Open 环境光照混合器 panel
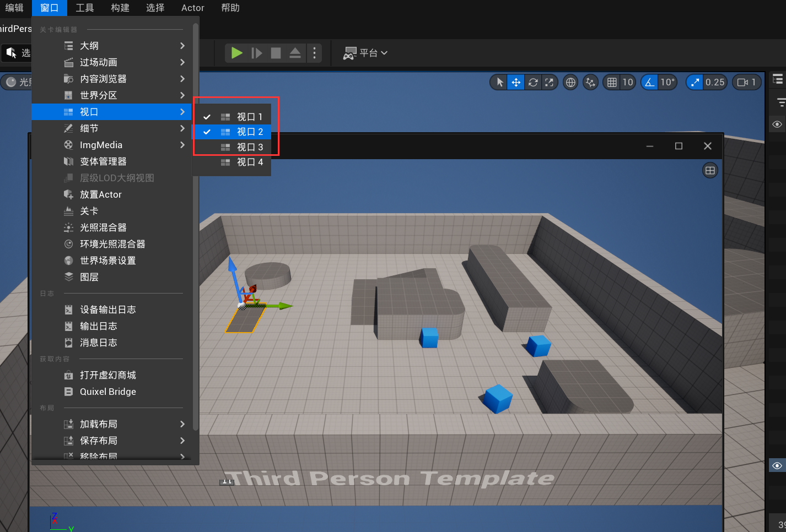 [112, 244]
